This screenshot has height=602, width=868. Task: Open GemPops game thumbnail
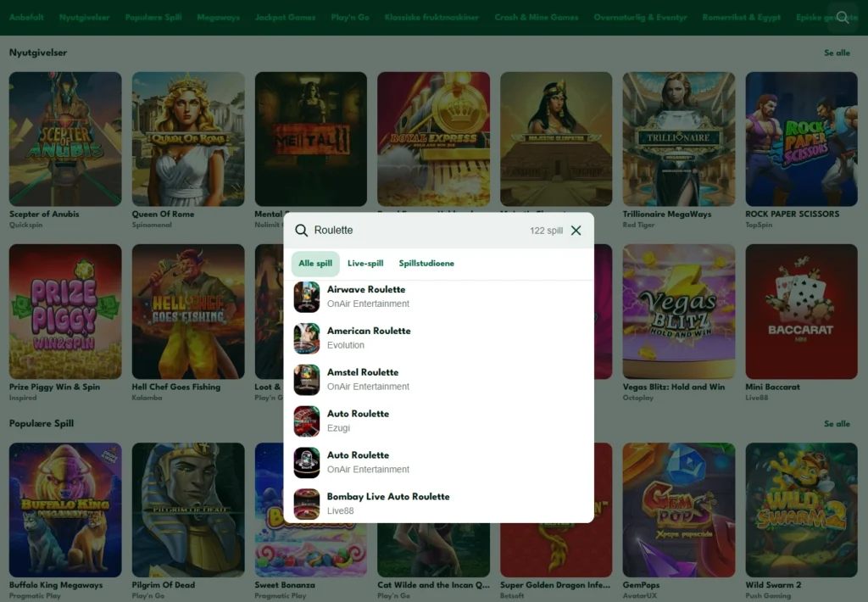pos(679,510)
